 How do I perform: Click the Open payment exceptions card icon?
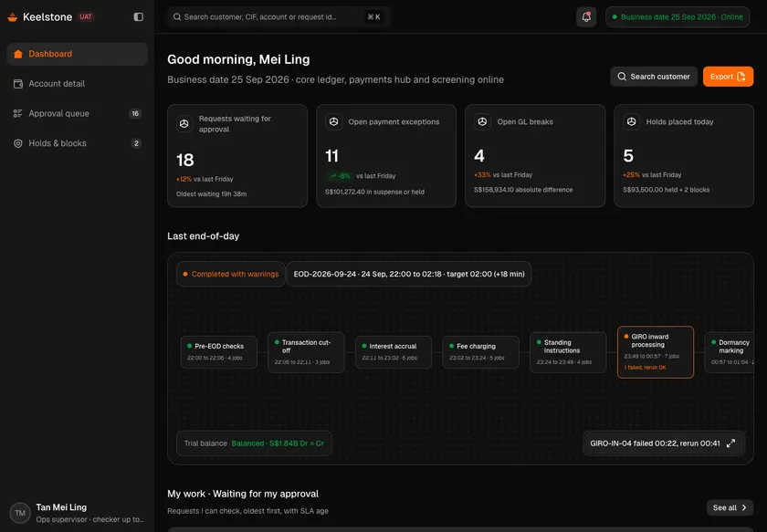(333, 121)
